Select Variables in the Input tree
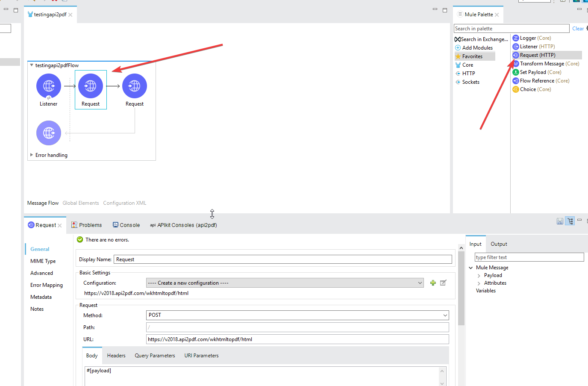 [486, 291]
